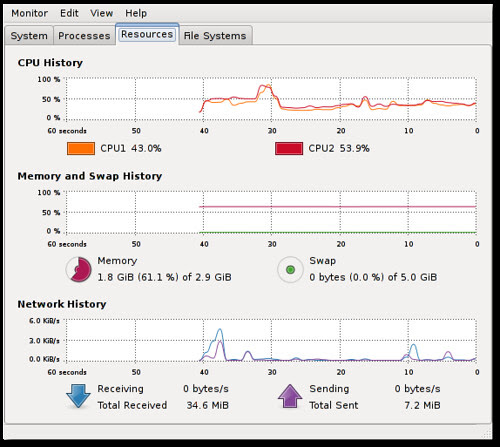Open the View menu
Image resolution: width=500 pixels, height=447 pixels.
[101, 13]
